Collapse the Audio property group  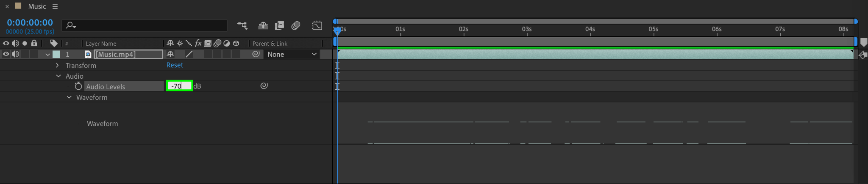58,76
